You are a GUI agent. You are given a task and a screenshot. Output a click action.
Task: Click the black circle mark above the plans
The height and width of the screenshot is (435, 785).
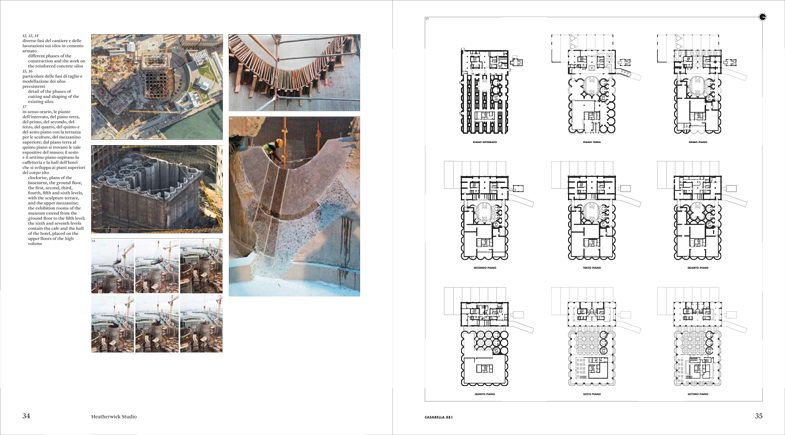point(763,17)
